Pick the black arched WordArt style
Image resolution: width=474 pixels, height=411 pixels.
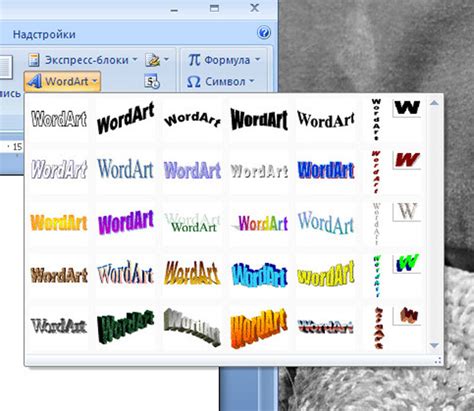[x=192, y=119]
